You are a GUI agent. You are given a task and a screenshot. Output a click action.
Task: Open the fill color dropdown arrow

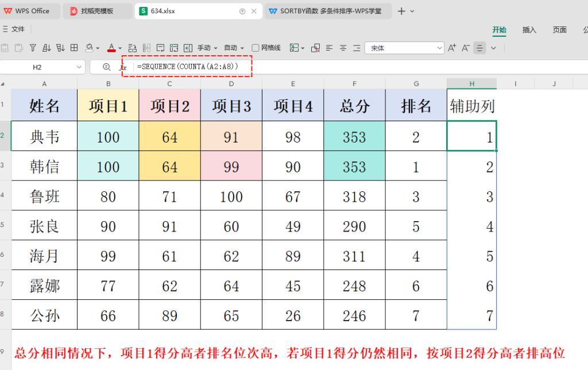click(98, 48)
